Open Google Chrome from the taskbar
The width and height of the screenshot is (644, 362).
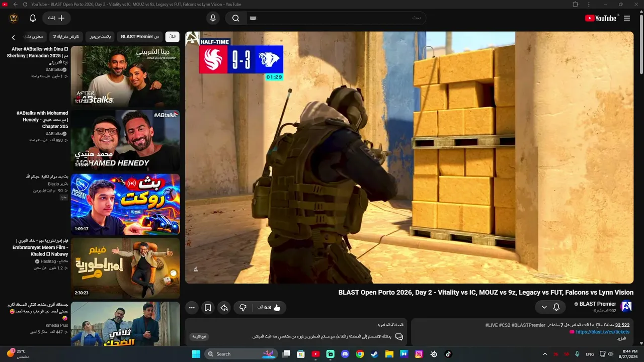point(360,354)
